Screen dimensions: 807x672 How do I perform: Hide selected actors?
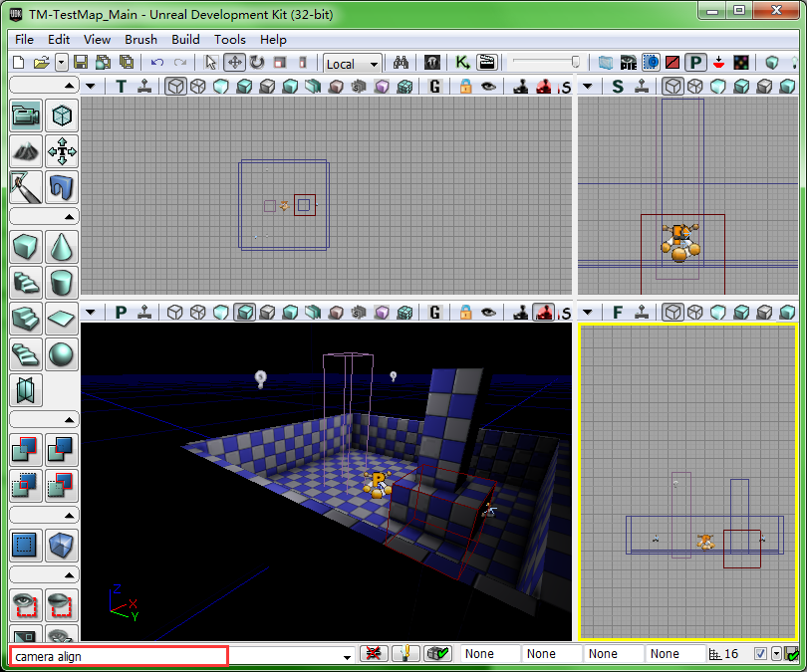point(62,604)
